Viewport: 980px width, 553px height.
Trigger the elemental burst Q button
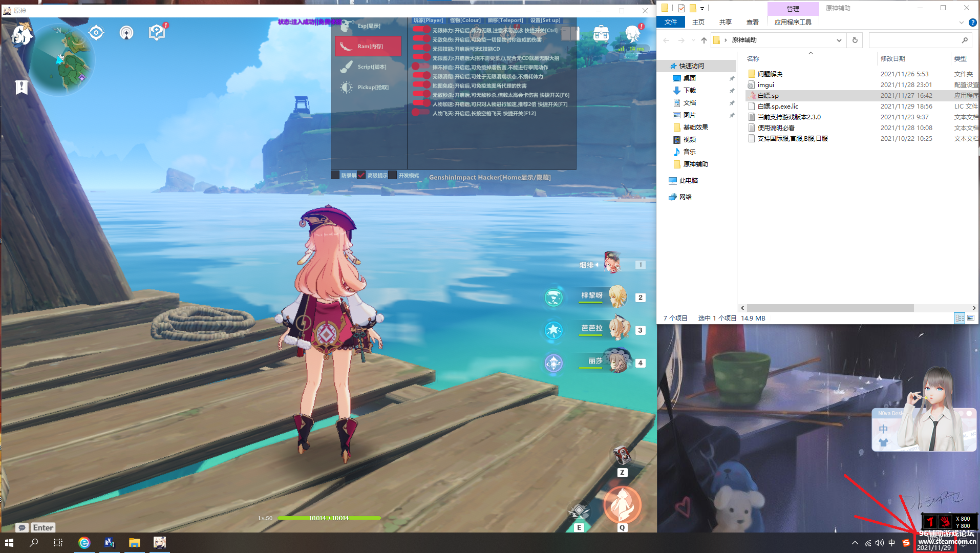[x=622, y=505]
